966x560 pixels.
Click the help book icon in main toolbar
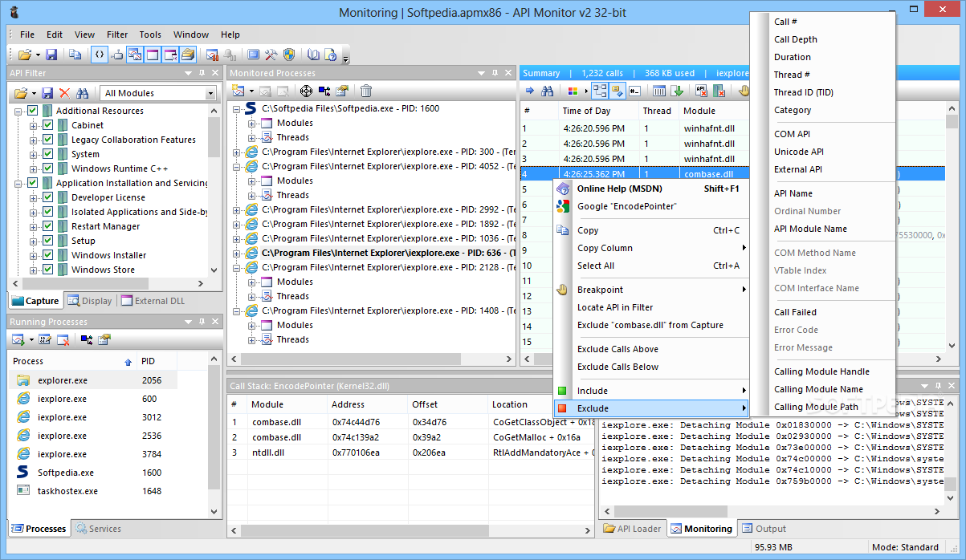pyautogui.click(x=314, y=55)
